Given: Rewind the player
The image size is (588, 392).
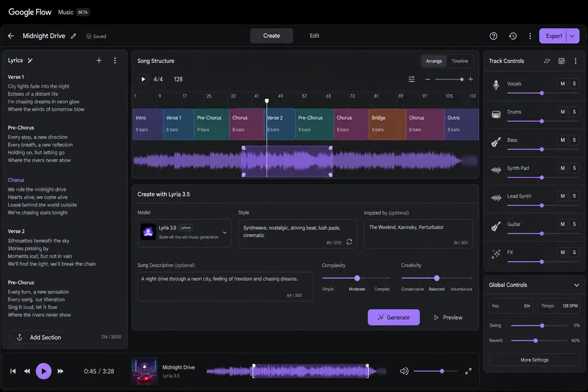Looking at the screenshot, I should point(27,371).
